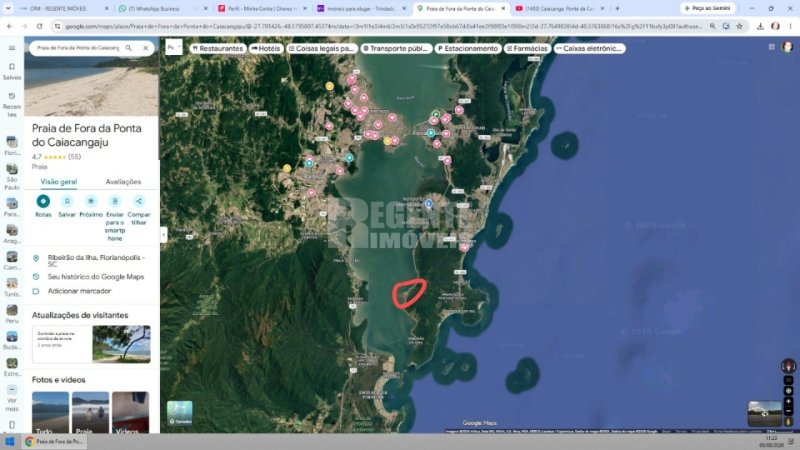Click Ver mais in left sidebar
This screenshot has width=800, height=450.
pyautogui.click(x=12, y=398)
